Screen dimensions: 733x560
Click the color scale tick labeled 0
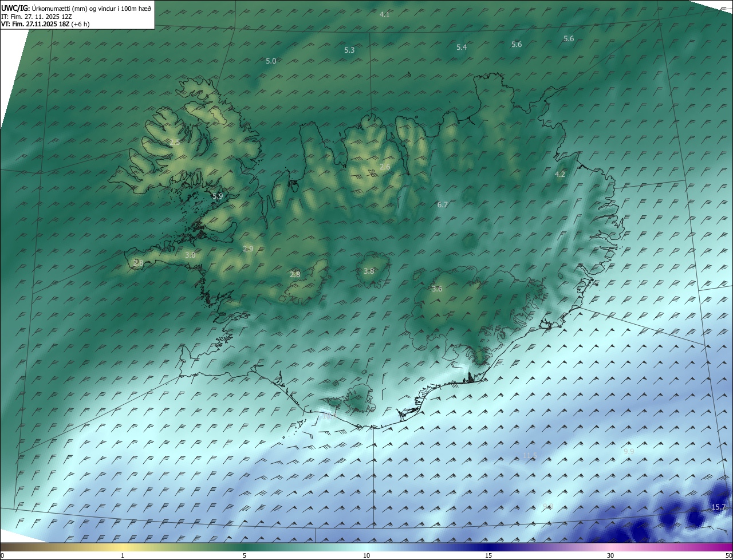(2, 555)
